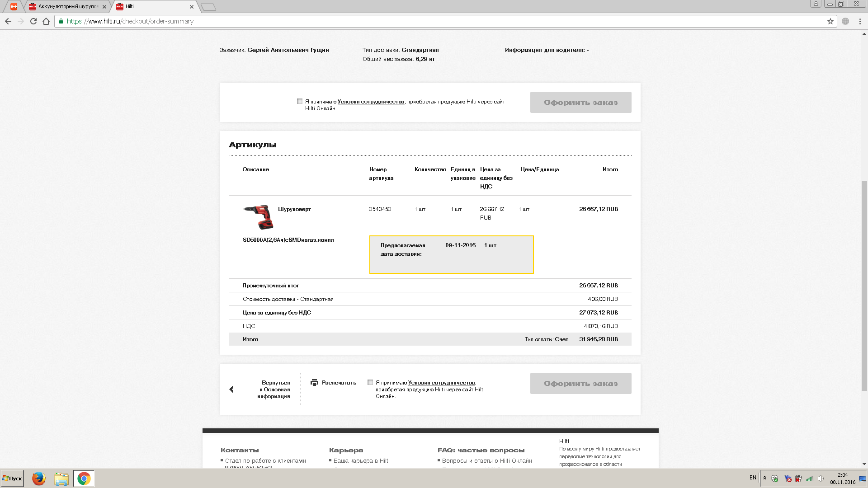The image size is (868, 488).
Task: Click the page vertical scrollbar thumb
Action: click(x=864, y=285)
